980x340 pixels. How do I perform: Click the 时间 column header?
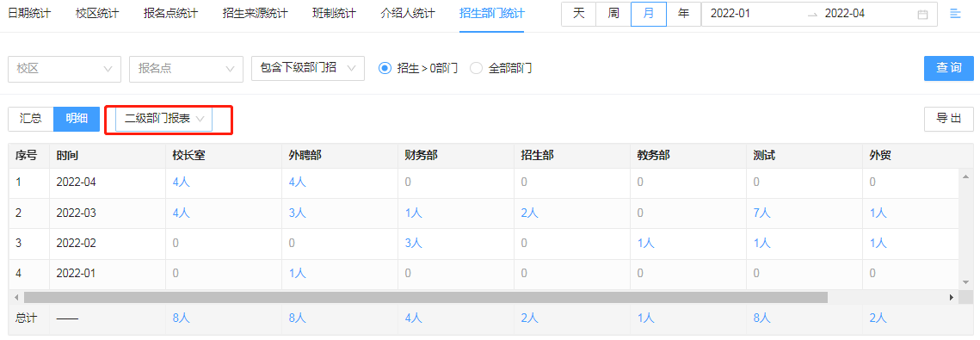tap(108, 156)
